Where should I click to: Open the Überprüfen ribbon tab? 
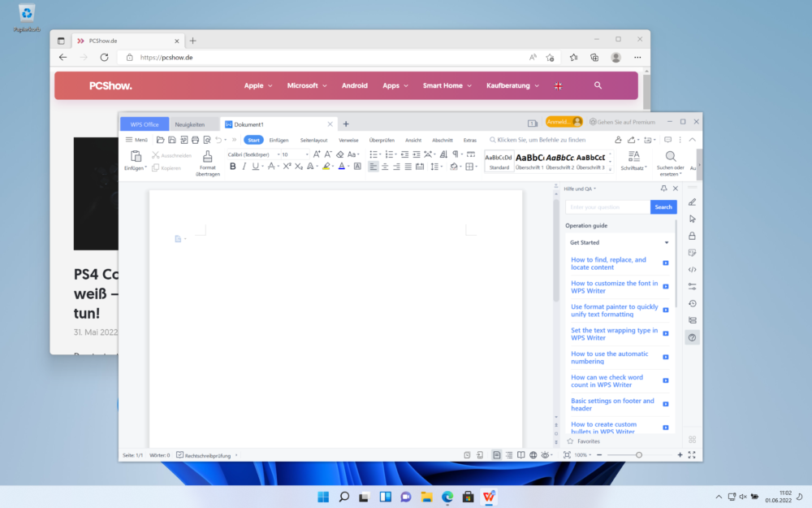(382, 140)
